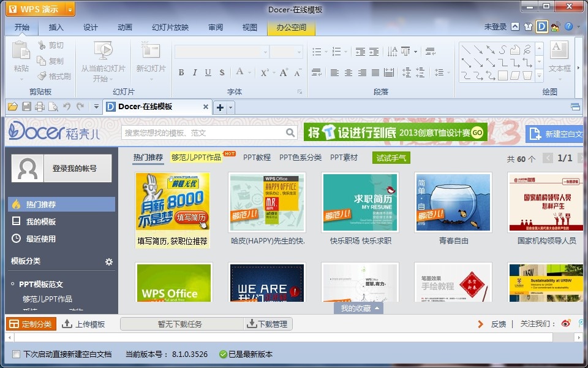Click the Weibo icon next to 关注我们
The width and height of the screenshot is (588, 368).
[x=565, y=323]
